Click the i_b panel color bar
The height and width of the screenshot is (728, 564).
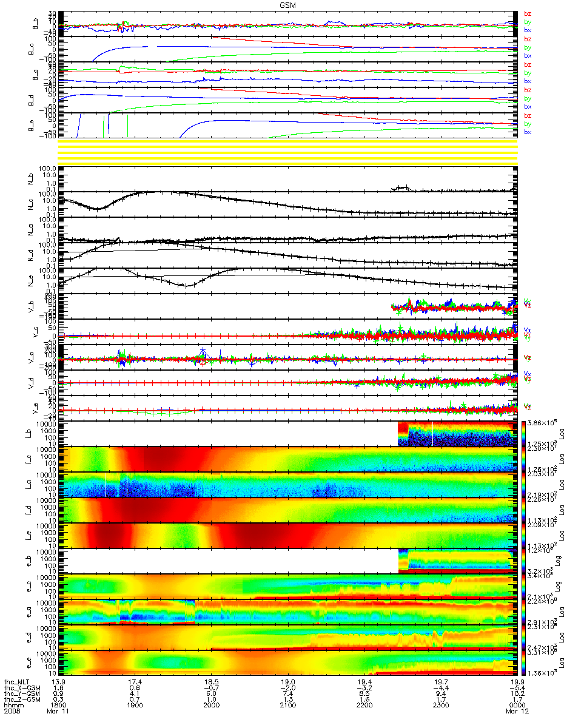[525, 434]
